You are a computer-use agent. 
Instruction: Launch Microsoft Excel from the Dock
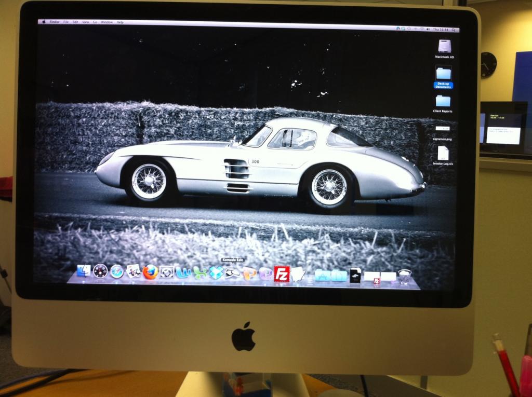click(x=199, y=272)
